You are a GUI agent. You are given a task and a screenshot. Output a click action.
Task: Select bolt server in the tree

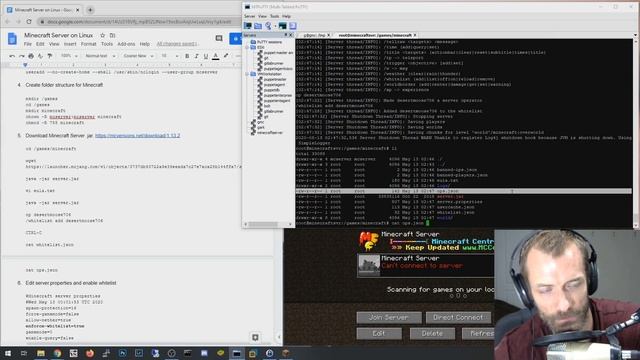click(x=267, y=106)
